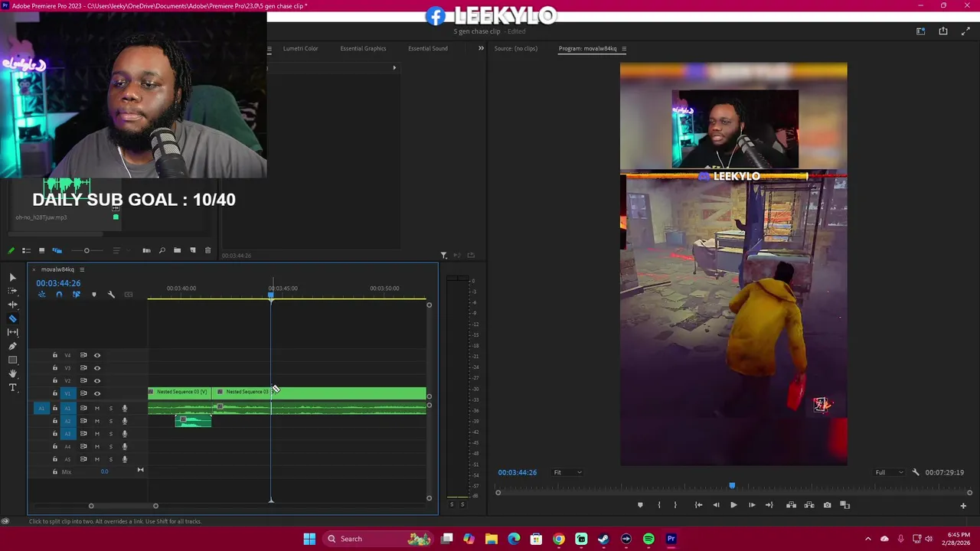Enable voice-over record on A3
This screenshot has width=980, height=551.
point(124,434)
